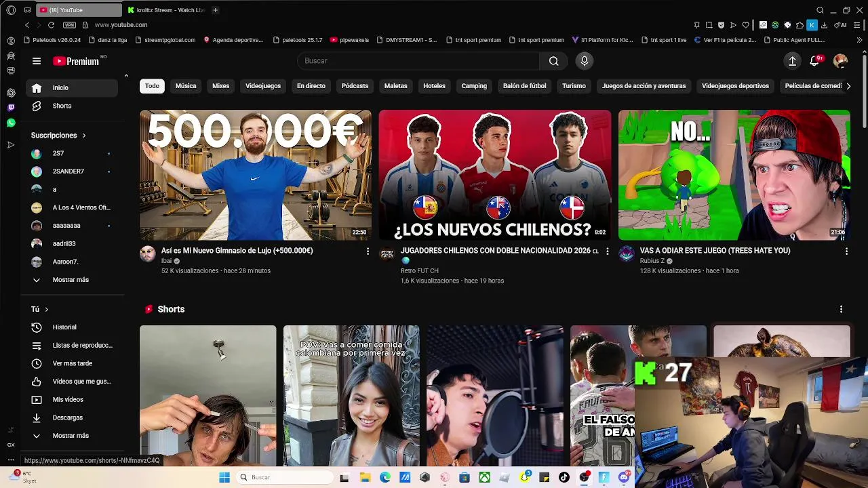The height and width of the screenshot is (488, 868).
Task: Open Xbox app from the taskbar
Action: pos(485,477)
